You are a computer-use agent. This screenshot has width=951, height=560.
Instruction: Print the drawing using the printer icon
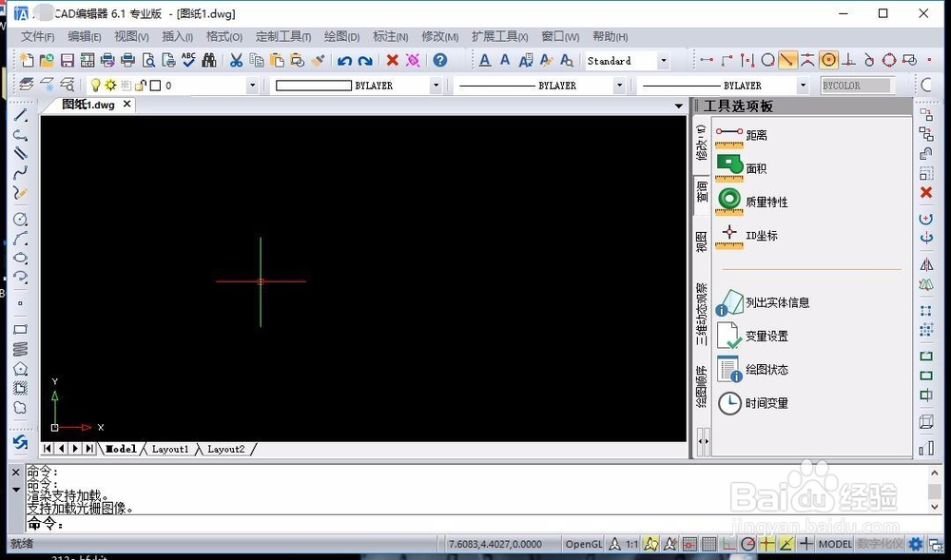[128, 60]
